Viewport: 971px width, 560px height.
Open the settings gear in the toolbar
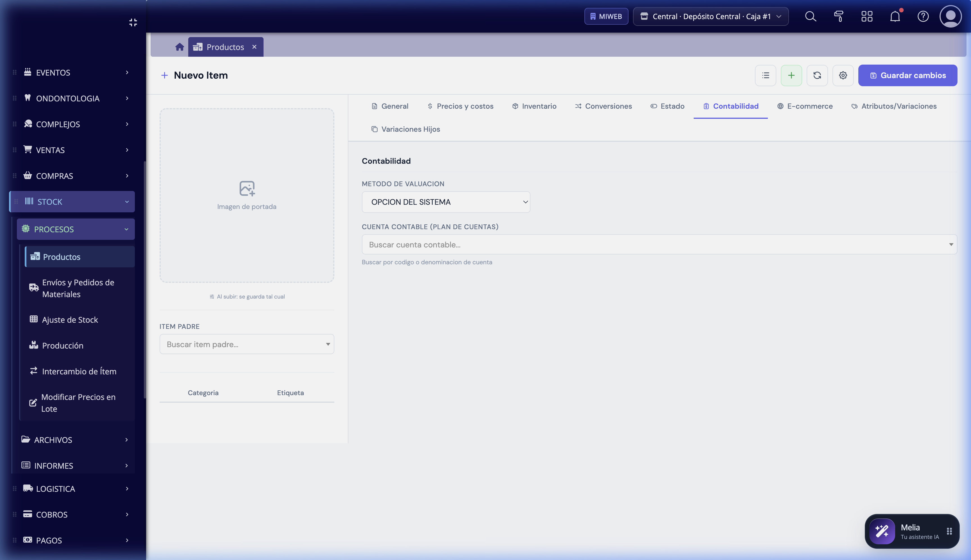(843, 75)
